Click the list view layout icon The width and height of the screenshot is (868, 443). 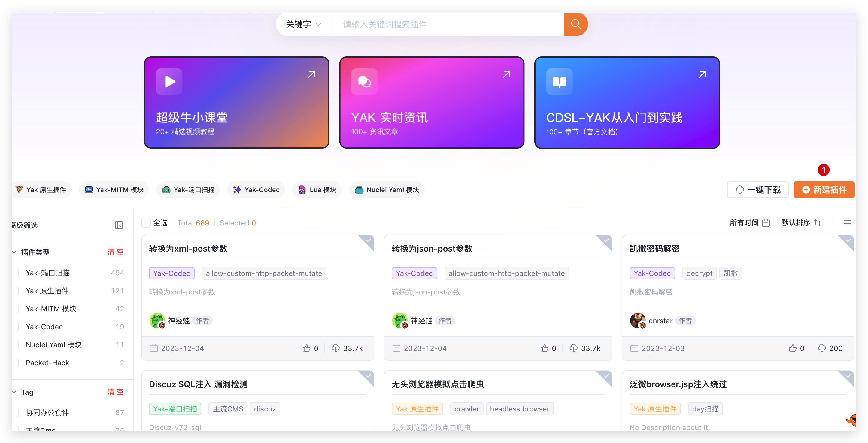847,223
